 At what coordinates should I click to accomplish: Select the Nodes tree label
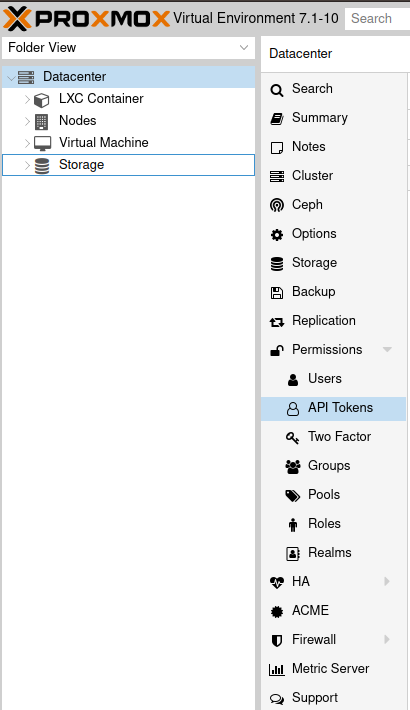click(77, 121)
